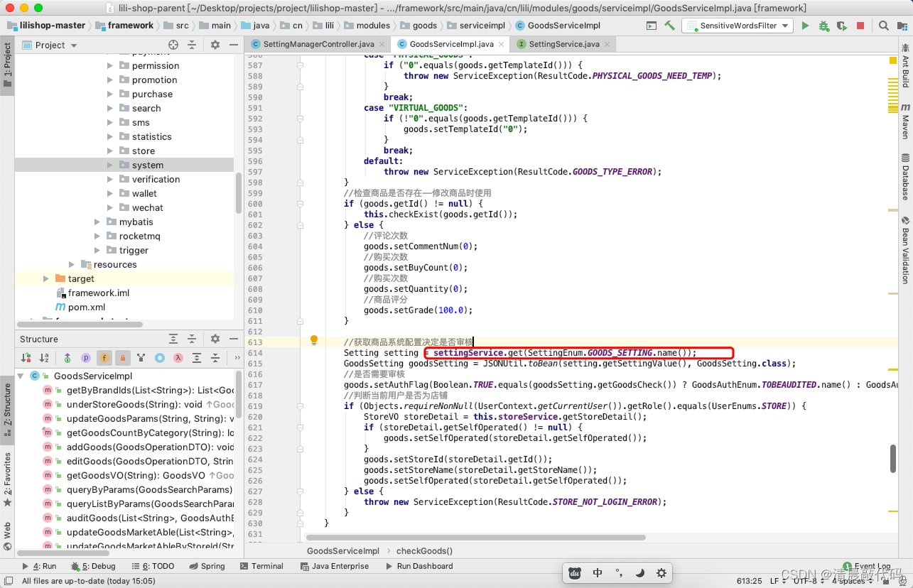Open SensitiveWordsFilter run configuration dropdown
913x588 pixels.
click(738, 26)
